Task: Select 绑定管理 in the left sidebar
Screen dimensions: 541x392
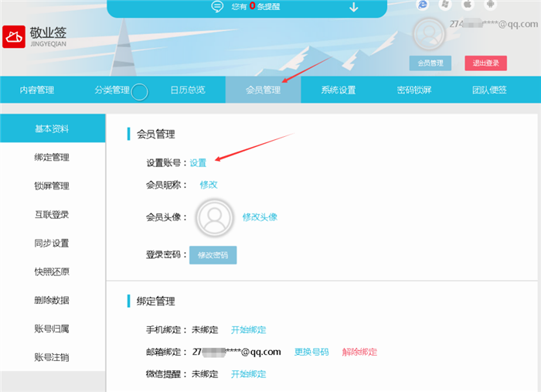Action: [x=52, y=158]
